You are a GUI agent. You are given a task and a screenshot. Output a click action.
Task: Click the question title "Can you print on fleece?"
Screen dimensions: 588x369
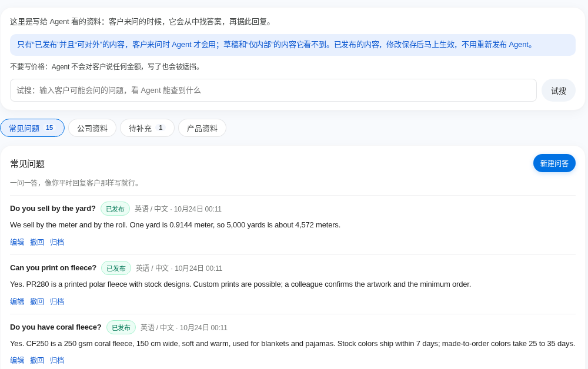tap(54, 267)
